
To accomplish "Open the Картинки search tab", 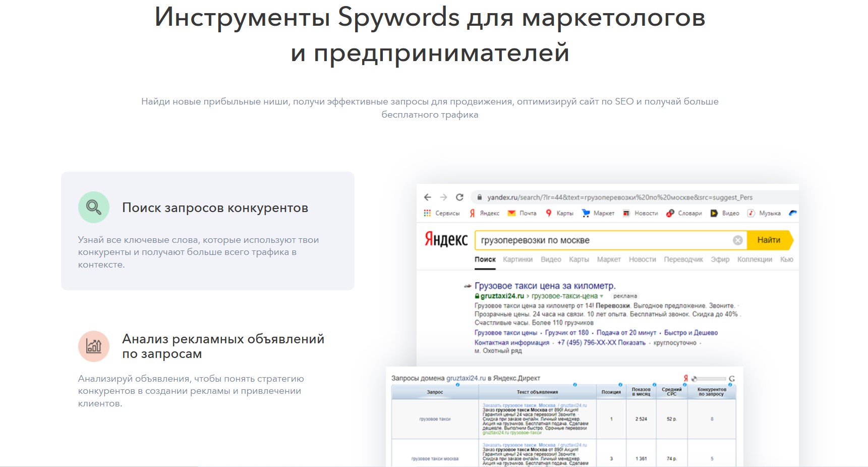I will click(517, 260).
